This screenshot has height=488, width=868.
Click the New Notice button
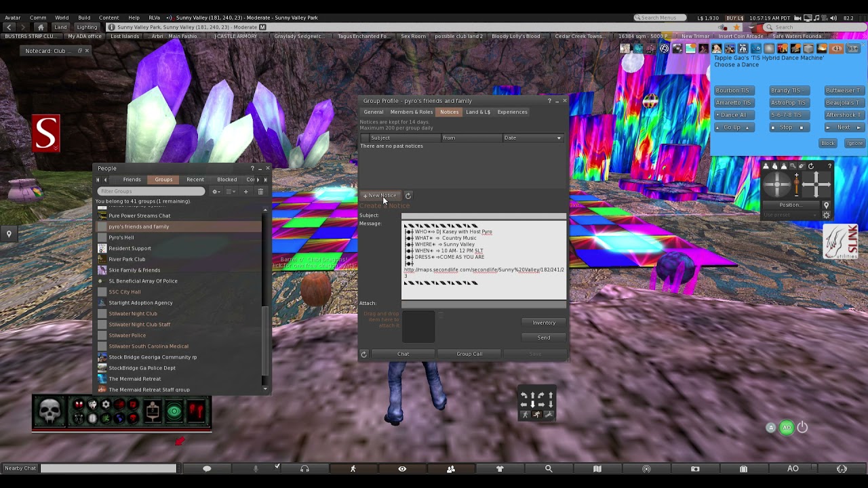380,195
